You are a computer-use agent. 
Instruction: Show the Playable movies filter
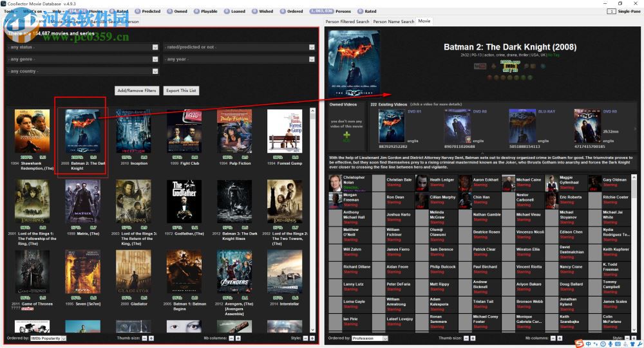point(206,12)
